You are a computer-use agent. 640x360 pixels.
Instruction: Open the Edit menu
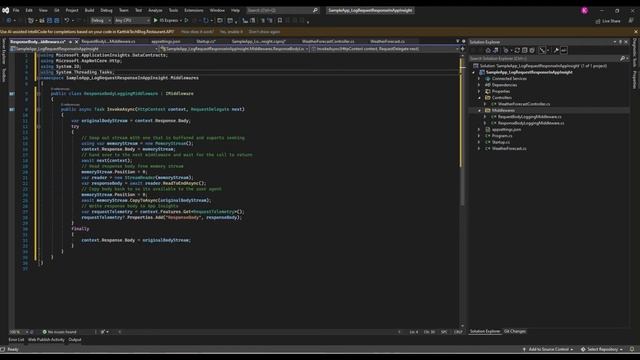29,10
